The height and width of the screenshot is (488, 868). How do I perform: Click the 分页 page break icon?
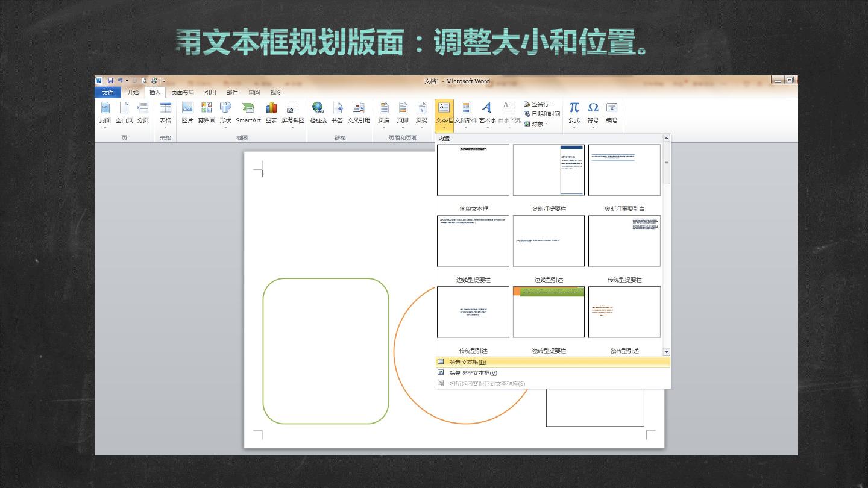[x=143, y=113]
